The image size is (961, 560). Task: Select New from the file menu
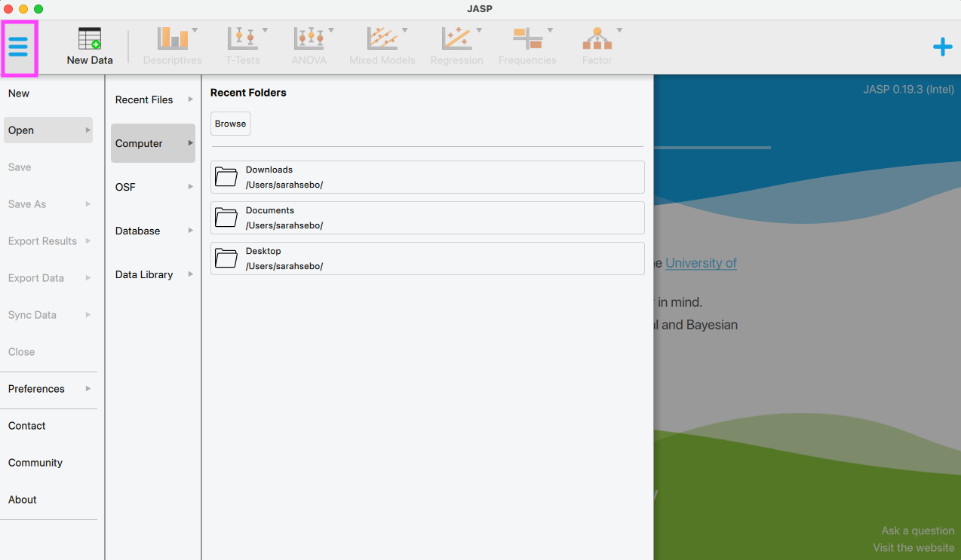click(19, 93)
